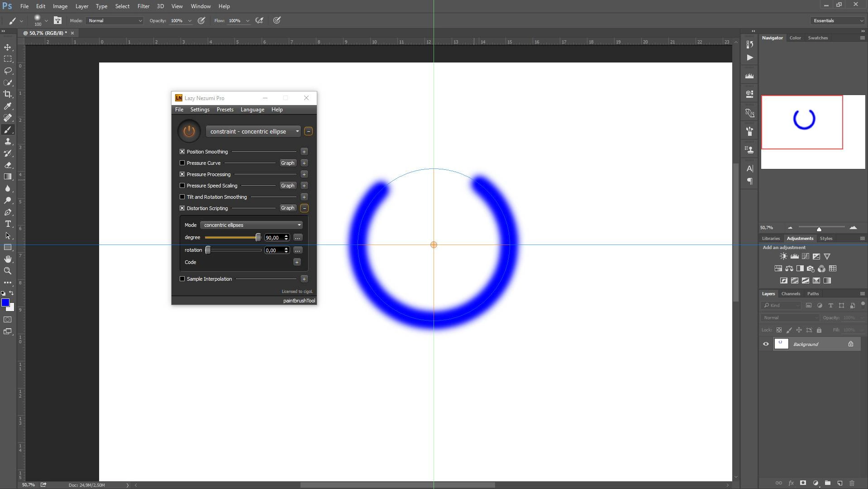
Task: Select the Path Selection tool
Action: click(8, 235)
